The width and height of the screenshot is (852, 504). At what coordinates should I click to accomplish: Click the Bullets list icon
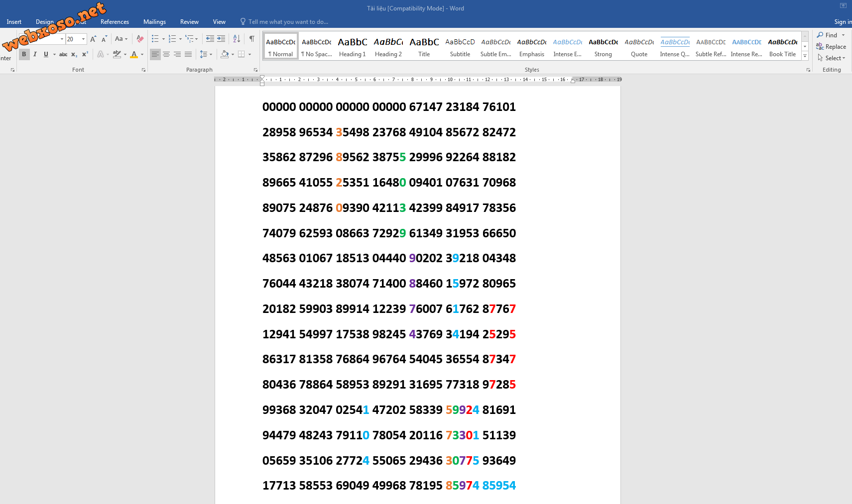(155, 39)
